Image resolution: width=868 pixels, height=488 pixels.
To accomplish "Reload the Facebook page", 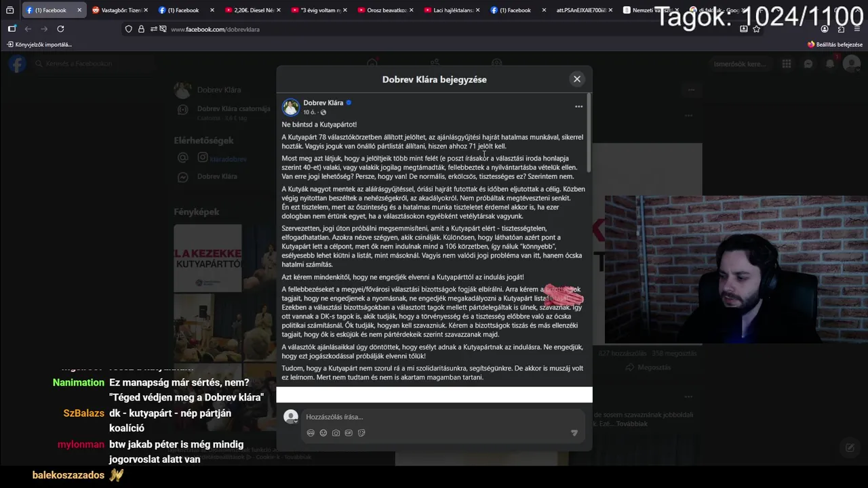I will [60, 29].
